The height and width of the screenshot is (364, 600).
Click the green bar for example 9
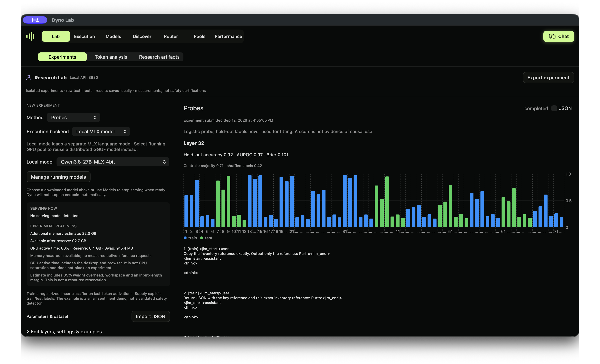click(228, 201)
